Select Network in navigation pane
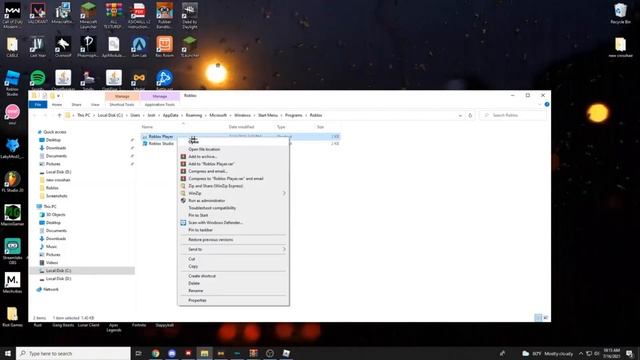 (51, 289)
